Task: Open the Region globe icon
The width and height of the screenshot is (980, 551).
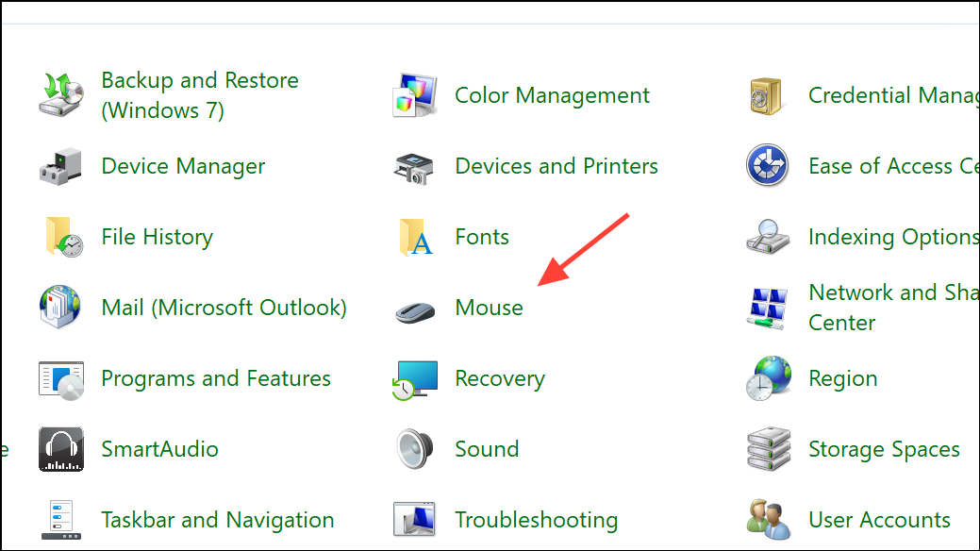Action: (x=767, y=377)
